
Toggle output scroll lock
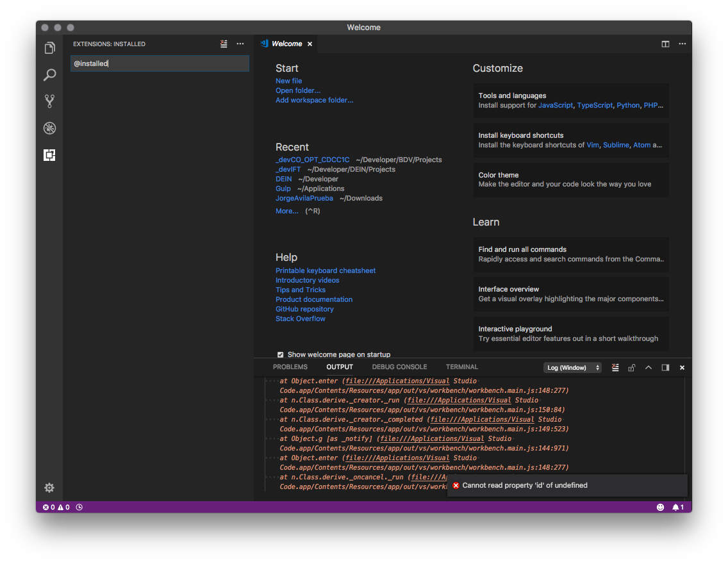click(631, 368)
